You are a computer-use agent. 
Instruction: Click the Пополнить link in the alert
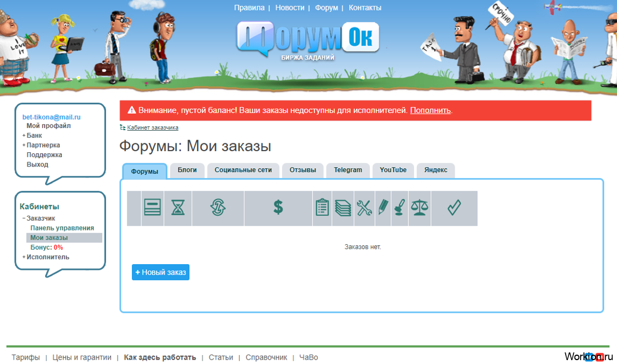pyautogui.click(x=430, y=110)
